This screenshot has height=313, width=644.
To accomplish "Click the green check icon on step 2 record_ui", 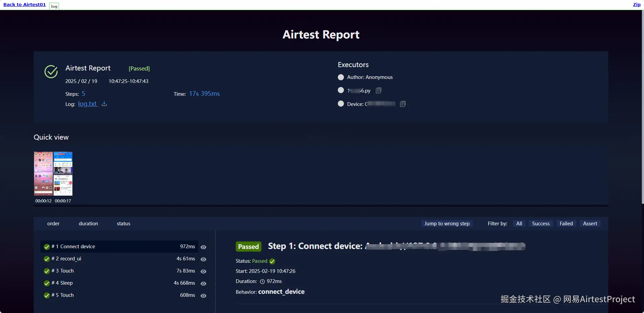I will coord(47,259).
